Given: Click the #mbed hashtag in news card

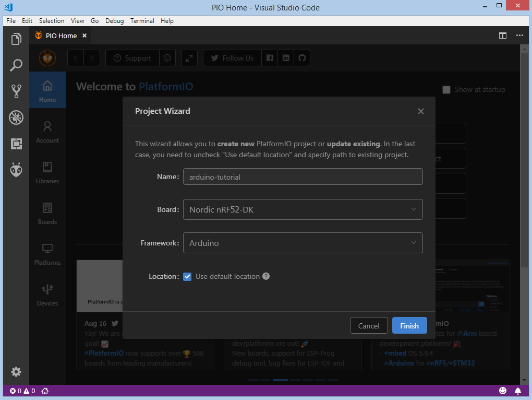Looking at the screenshot, I should tap(395, 353).
